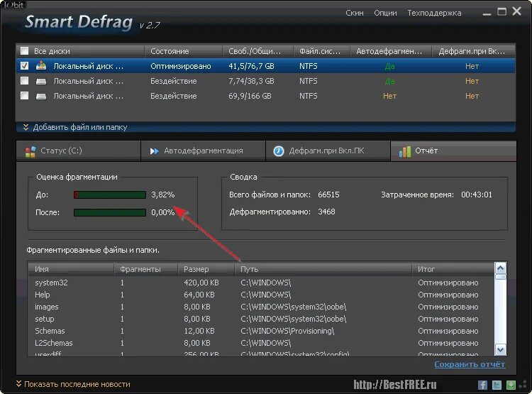This screenshot has width=532, height=394.
Task: Minimize the Smart Defrag window
Action: pyautogui.click(x=487, y=13)
